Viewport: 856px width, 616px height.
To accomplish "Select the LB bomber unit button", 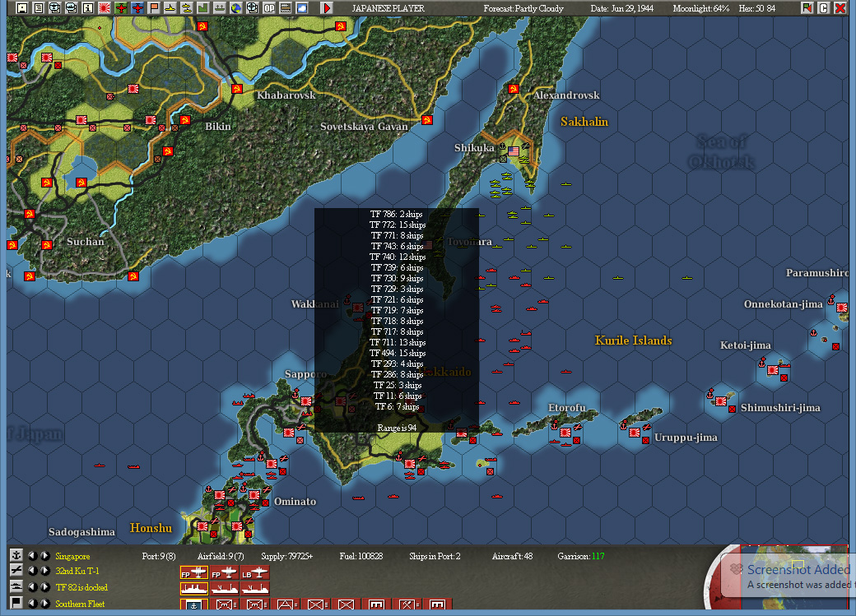I will click(255, 573).
